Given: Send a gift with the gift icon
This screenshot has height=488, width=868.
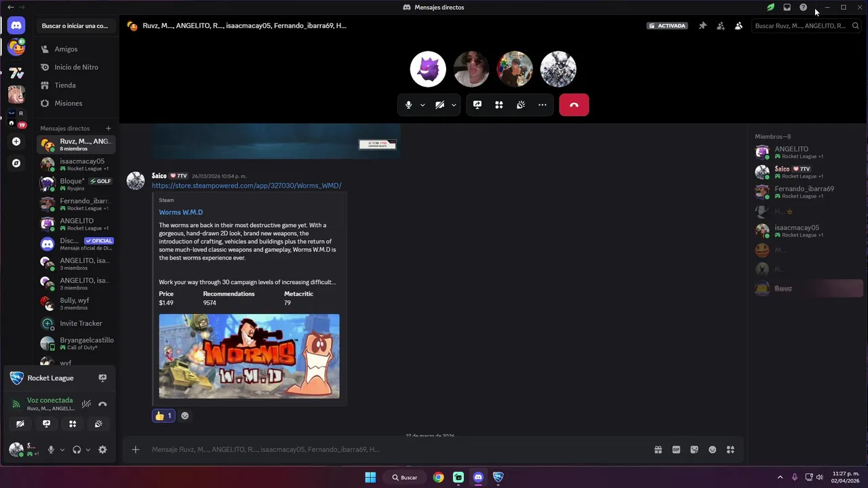Looking at the screenshot, I should click(658, 449).
